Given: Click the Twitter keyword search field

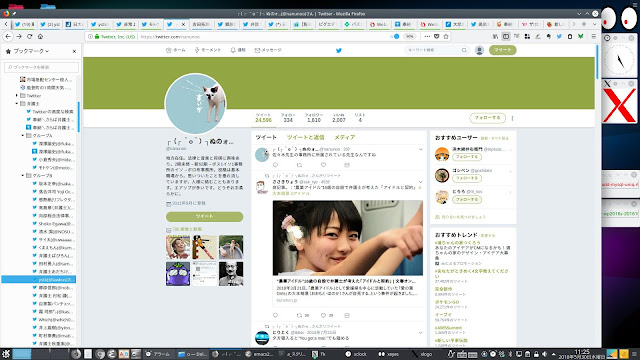Looking at the screenshot, I should tap(436, 50).
